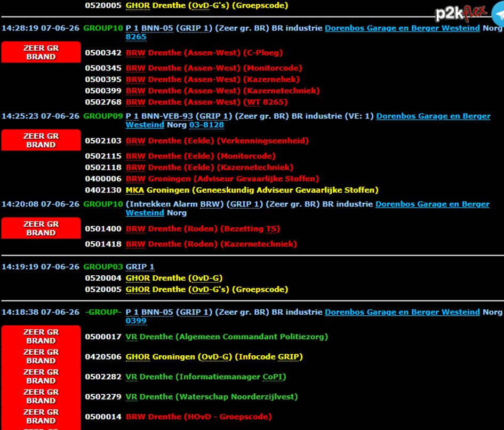Open Dorenbos Garage link in 14:18:38 alert
This screenshot has height=430, width=504.
coord(402,312)
